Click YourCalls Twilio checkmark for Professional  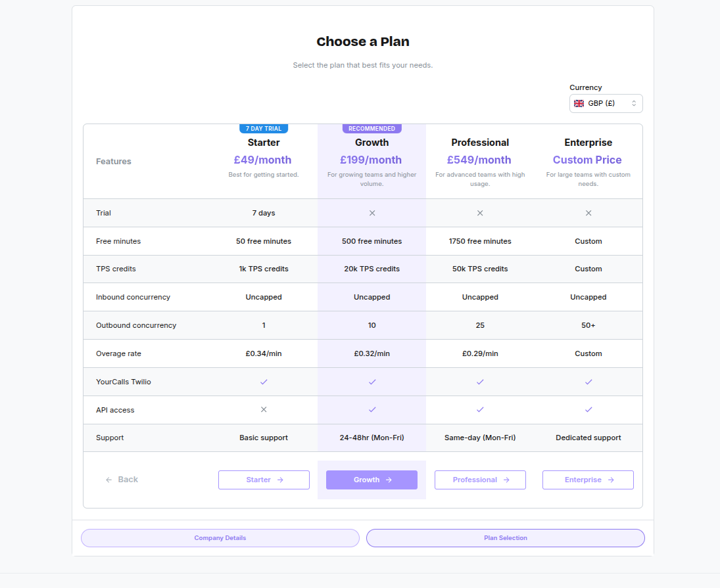point(480,382)
